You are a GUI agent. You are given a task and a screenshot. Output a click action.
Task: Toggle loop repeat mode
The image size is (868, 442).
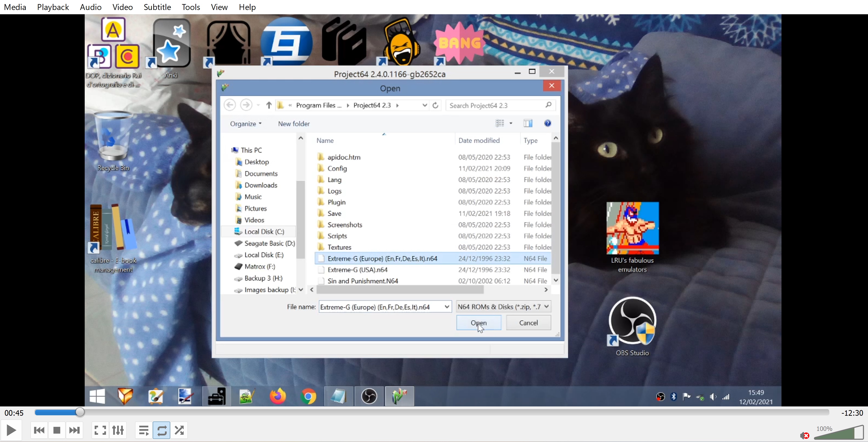click(161, 430)
